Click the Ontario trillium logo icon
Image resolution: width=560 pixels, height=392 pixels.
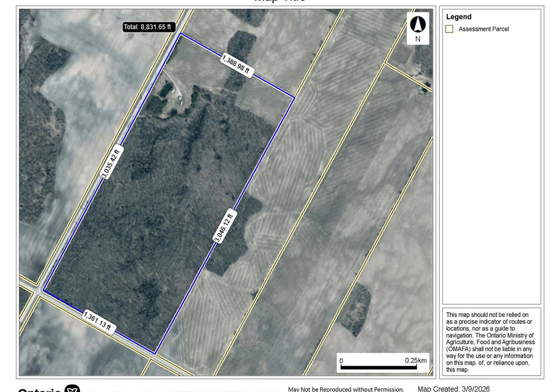pyautogui.click(x=72, y=388)
